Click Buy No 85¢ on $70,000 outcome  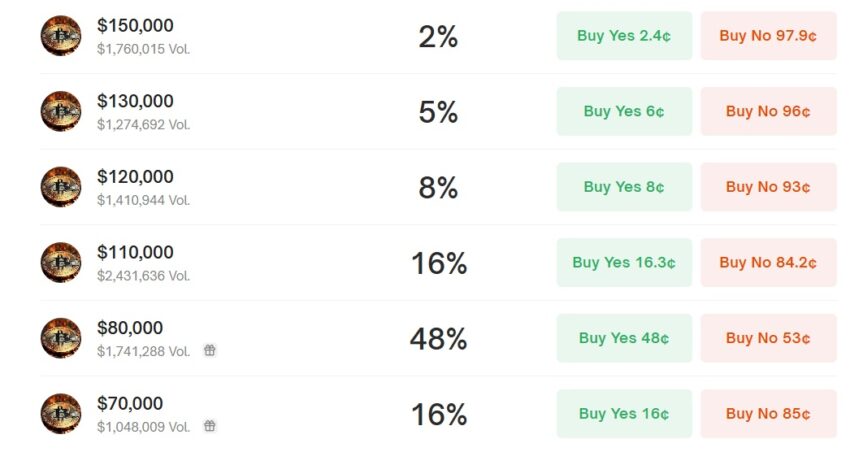pos(768,414)
